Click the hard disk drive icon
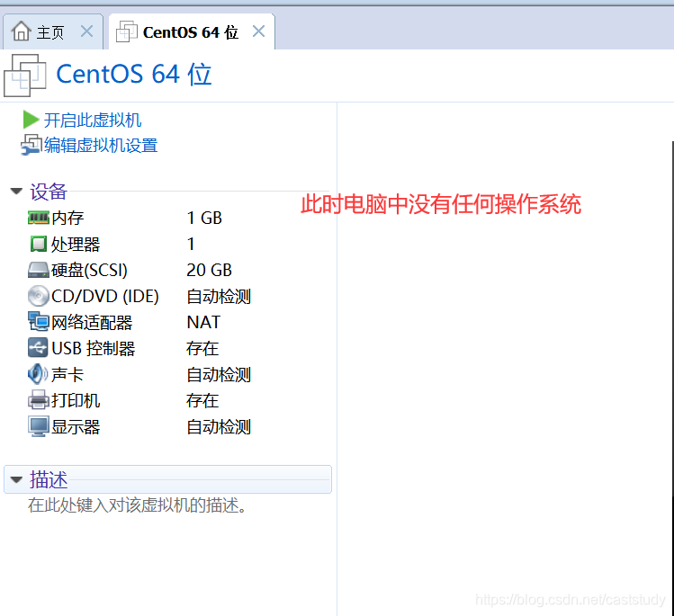Image resolution: width=674 pixels, height=616 pixels. (x=39, y=270)
